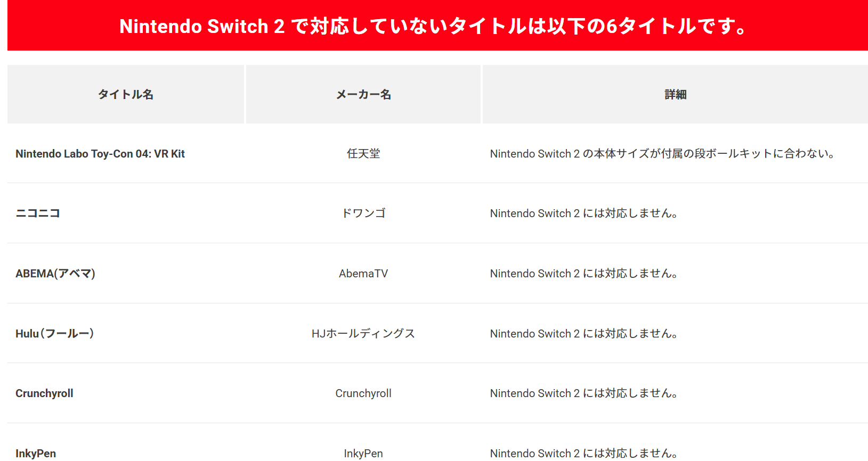Click the AbemaTV maker cell

coord(363,274)
